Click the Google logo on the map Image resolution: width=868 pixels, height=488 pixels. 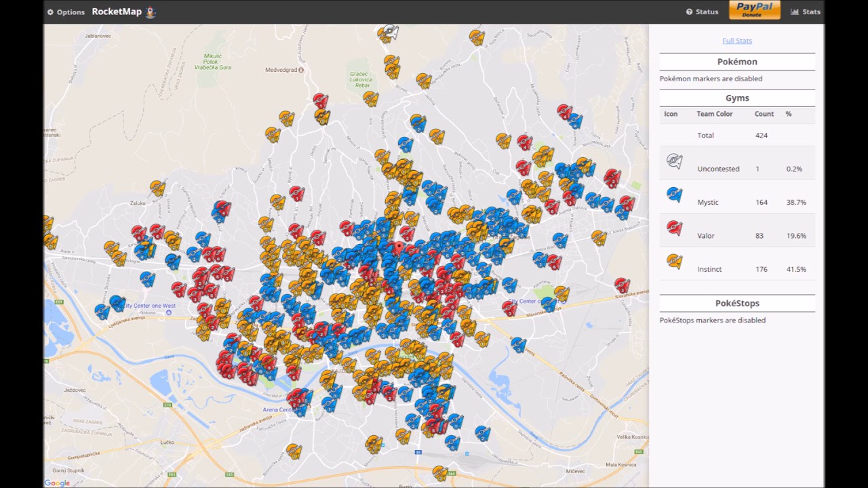coord(57,483)
